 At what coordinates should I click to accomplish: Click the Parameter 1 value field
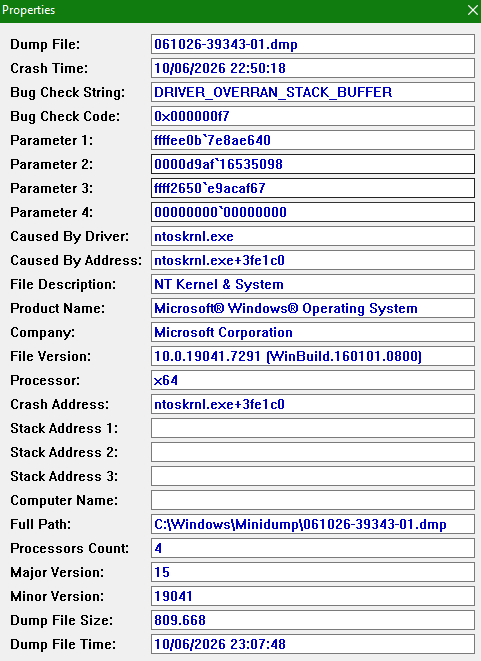point(313,140)
